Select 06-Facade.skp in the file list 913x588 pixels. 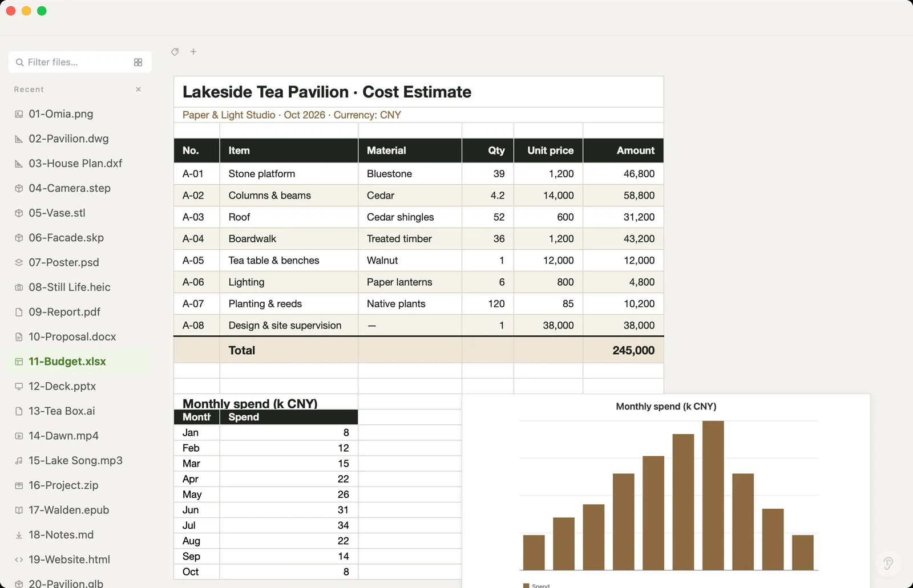pos(80,238)
